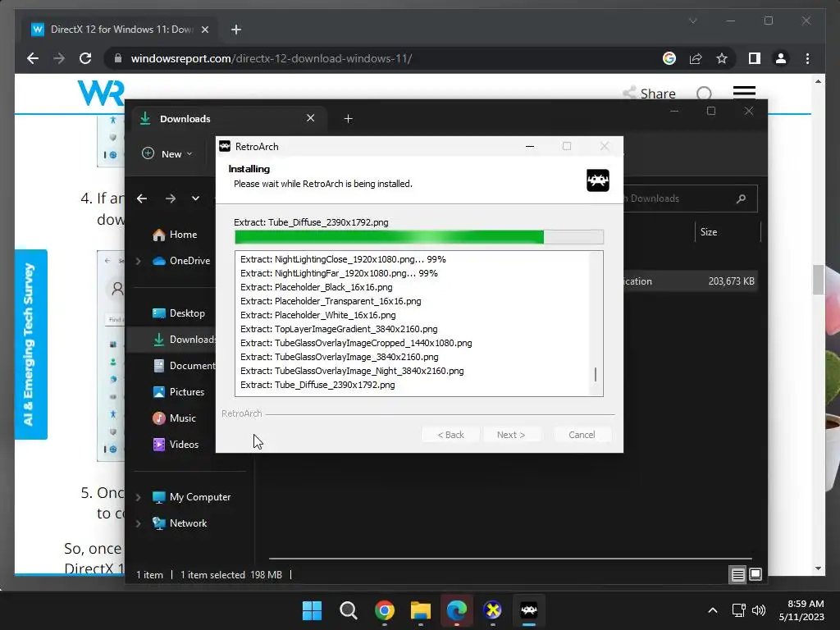The height and width of the screenshot is (630, 840).
Task: Open Microsoft Edge from the taskbar
Action: coord(456,610)
